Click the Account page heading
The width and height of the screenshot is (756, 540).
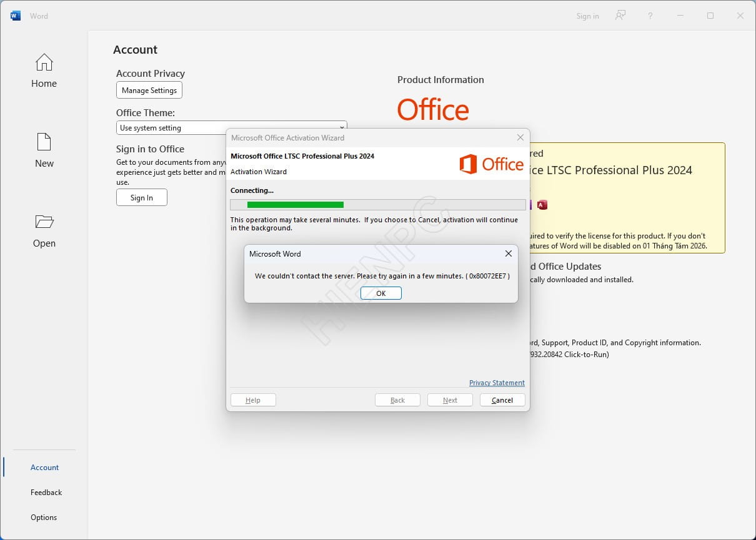click(135, 50)
